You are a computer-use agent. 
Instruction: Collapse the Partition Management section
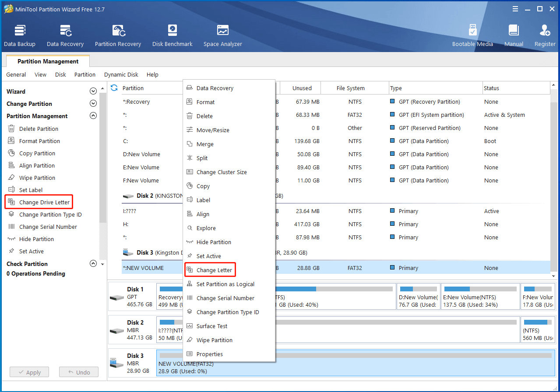tap(93, 115)
